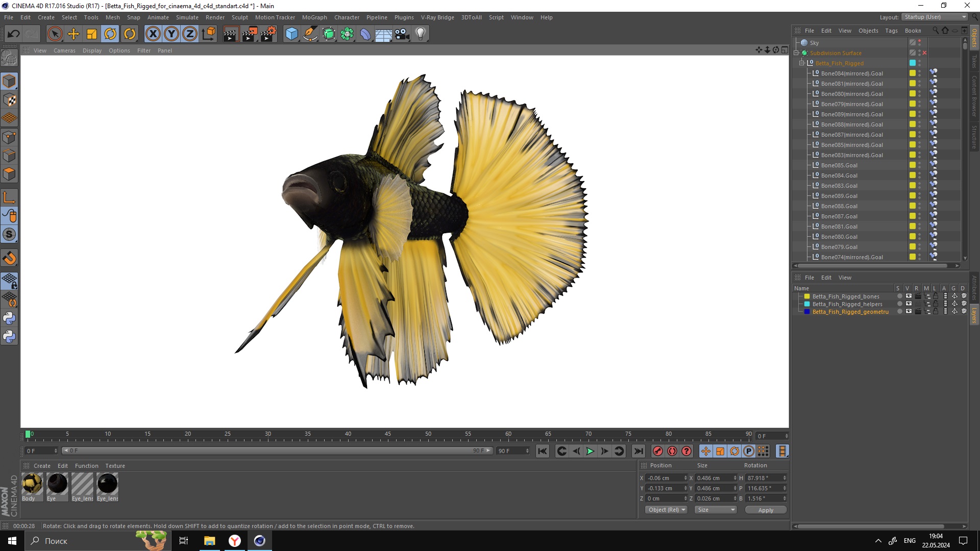Collapse the Subdivision Surface object tree
This screenshot has height=551, width=980.
(796, 53)
